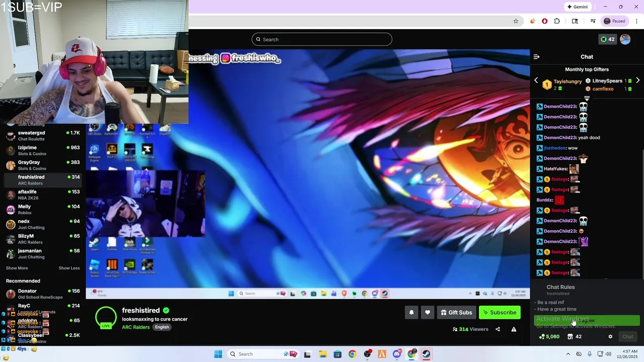The height and width of the screenshot is (362, 644).
Task: Open File Explorer from taskbar
Action: 323,354
